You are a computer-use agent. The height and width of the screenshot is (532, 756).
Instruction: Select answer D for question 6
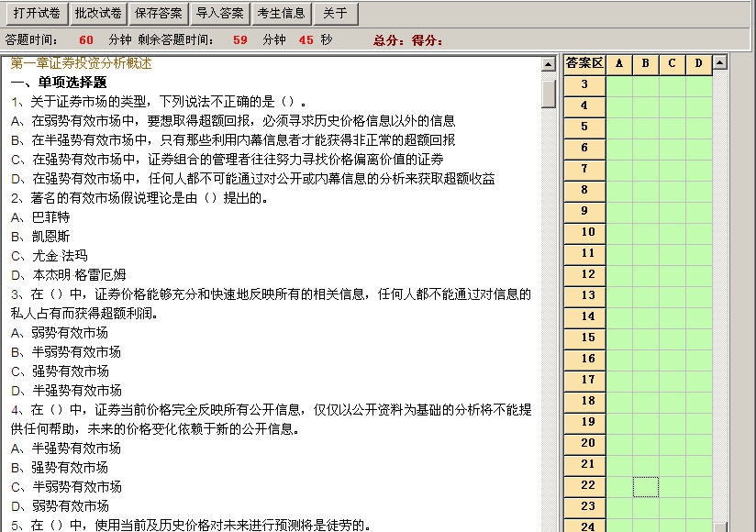click(x=698, y=150)
